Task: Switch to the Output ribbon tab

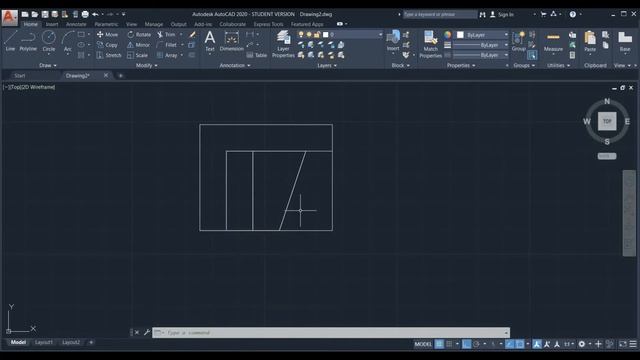Action: pyautogui.click(x=178, y=24)
